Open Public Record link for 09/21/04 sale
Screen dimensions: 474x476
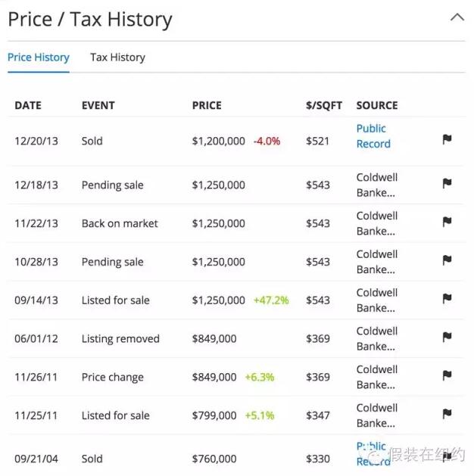(x=373, y=453)
